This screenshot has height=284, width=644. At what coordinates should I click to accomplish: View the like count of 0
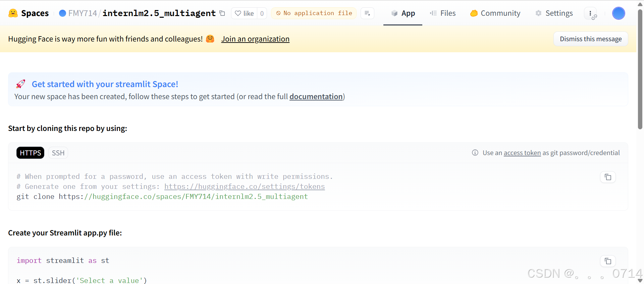click(x=262, y=13)
